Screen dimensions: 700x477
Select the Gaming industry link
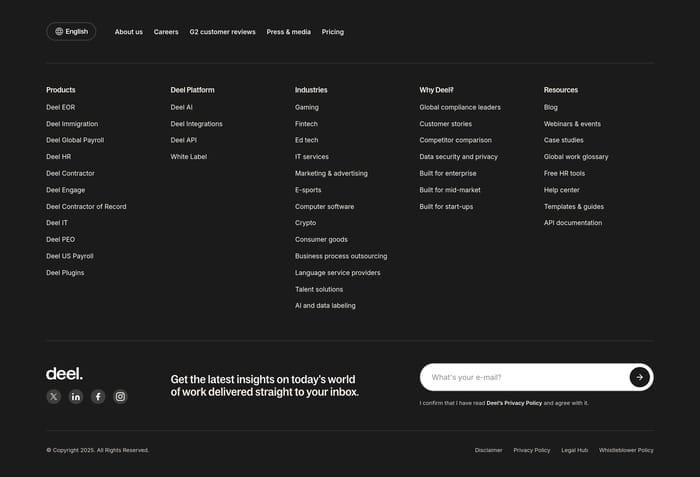click(x=307, y=107)
